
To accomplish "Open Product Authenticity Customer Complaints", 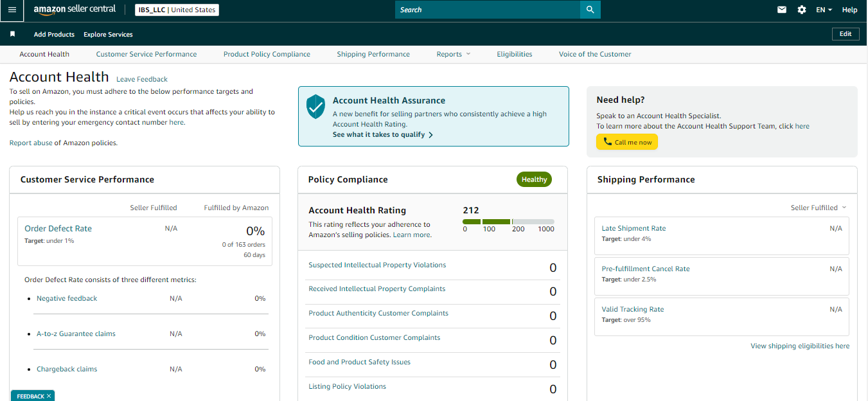I will 378,313.
